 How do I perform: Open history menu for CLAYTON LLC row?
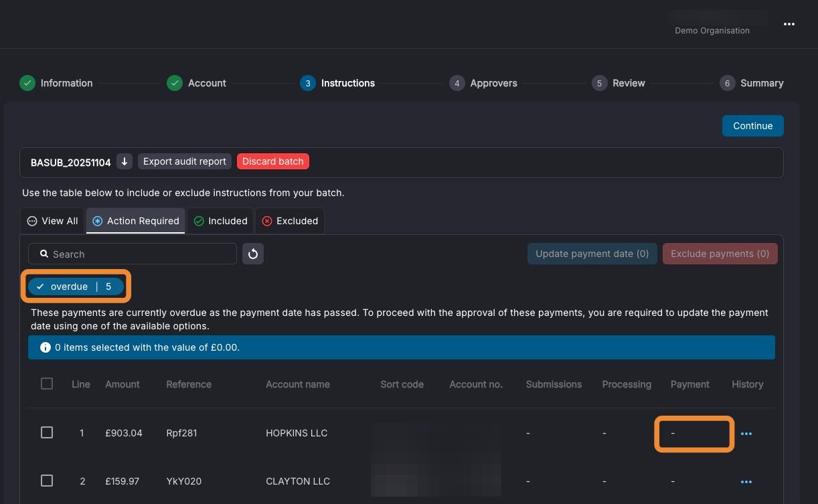746,482
